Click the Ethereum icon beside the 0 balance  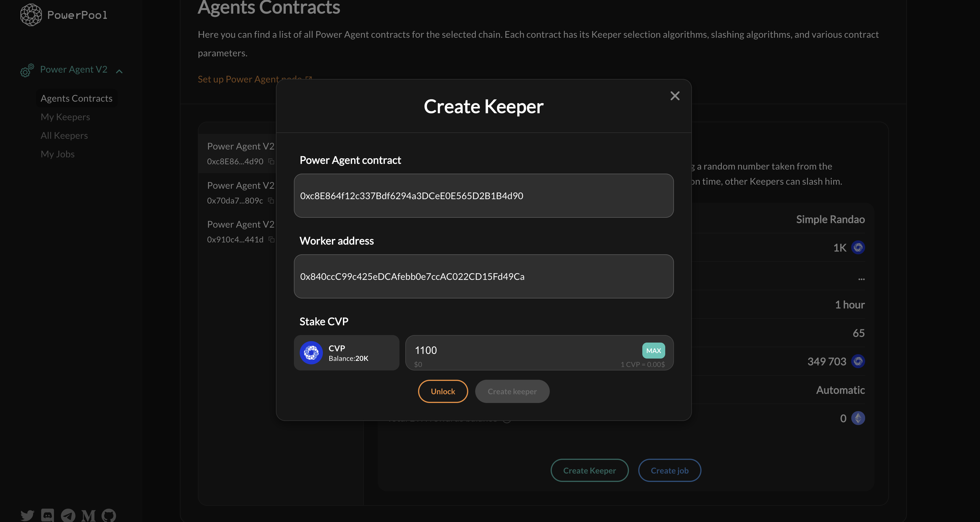tap(858, 418)
